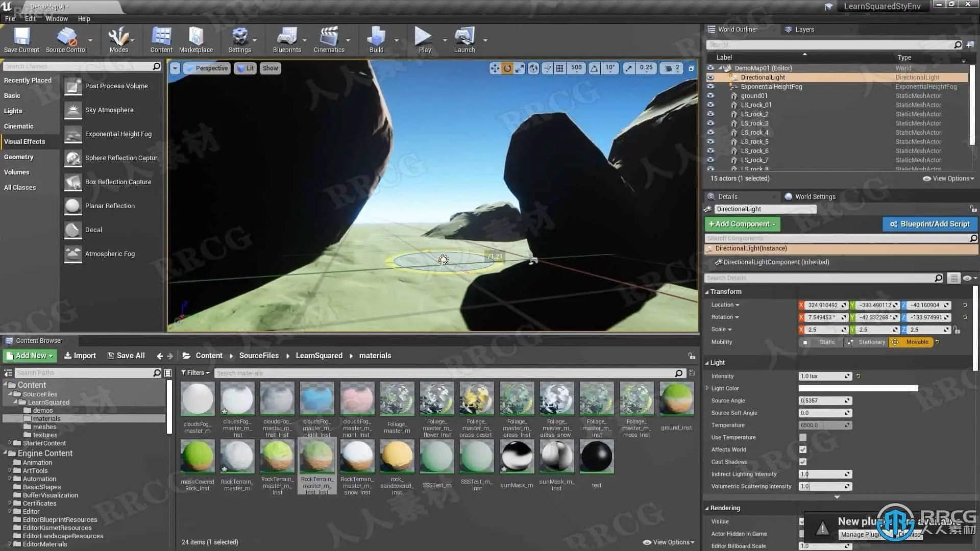Screen dimensions: 980x551
Task: Select the ground_inst material thumbnail
Action: click(676, 399)
